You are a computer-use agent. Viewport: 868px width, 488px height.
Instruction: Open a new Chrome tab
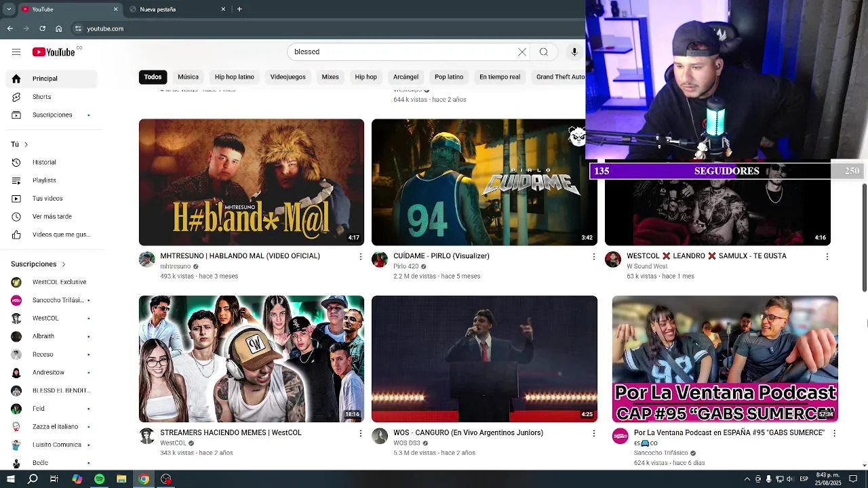pyautogui.click(x=239, y=9)
